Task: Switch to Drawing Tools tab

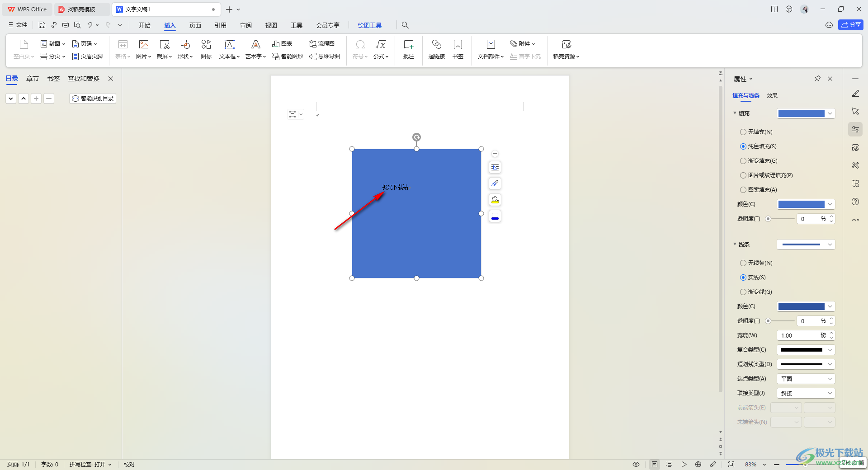Action: pos(370,25)
